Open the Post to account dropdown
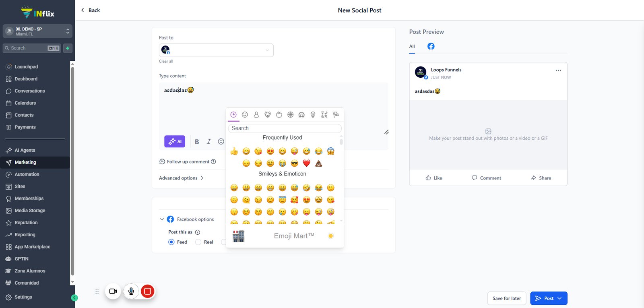Screen dimensions: 644x308 pos(216,50)
